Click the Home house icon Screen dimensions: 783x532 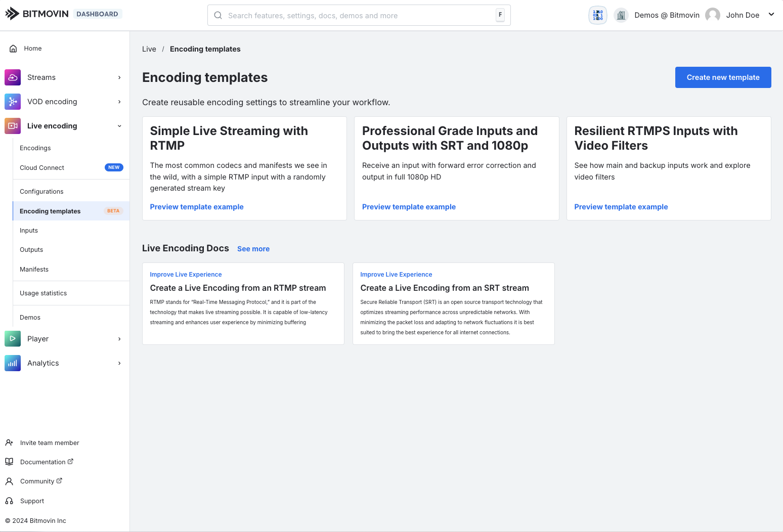click(x=13, y=49)
